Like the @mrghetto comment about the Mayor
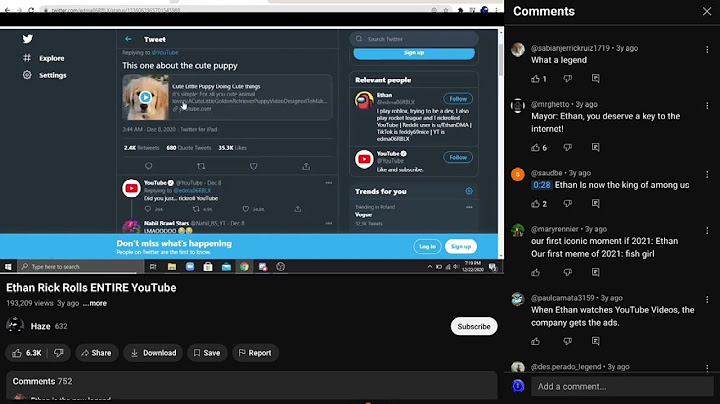 (535, 147)
